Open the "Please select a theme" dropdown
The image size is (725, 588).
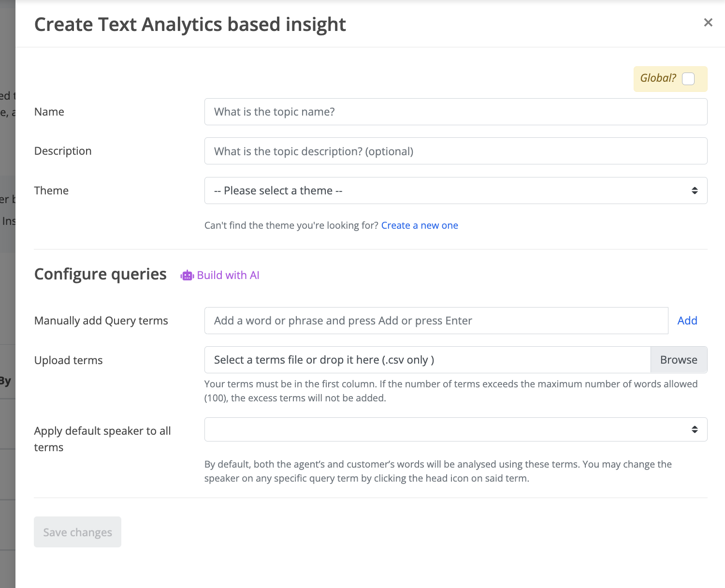(456, 191)
